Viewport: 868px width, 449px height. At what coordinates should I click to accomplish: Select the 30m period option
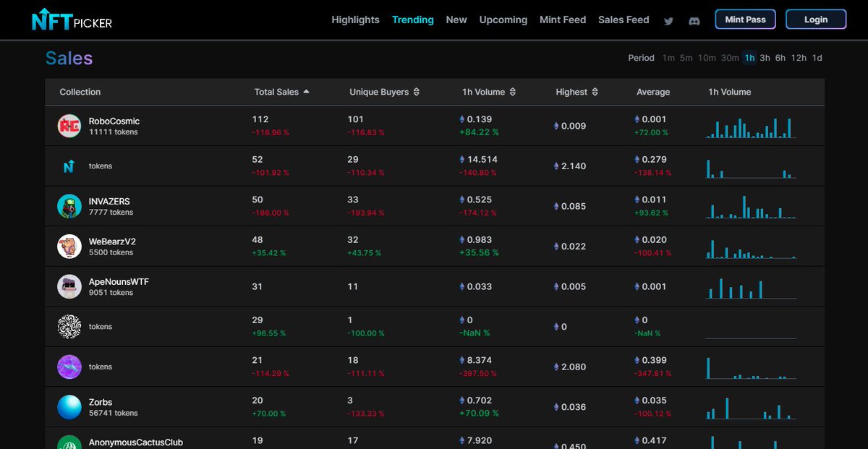(x=730, y=58)
